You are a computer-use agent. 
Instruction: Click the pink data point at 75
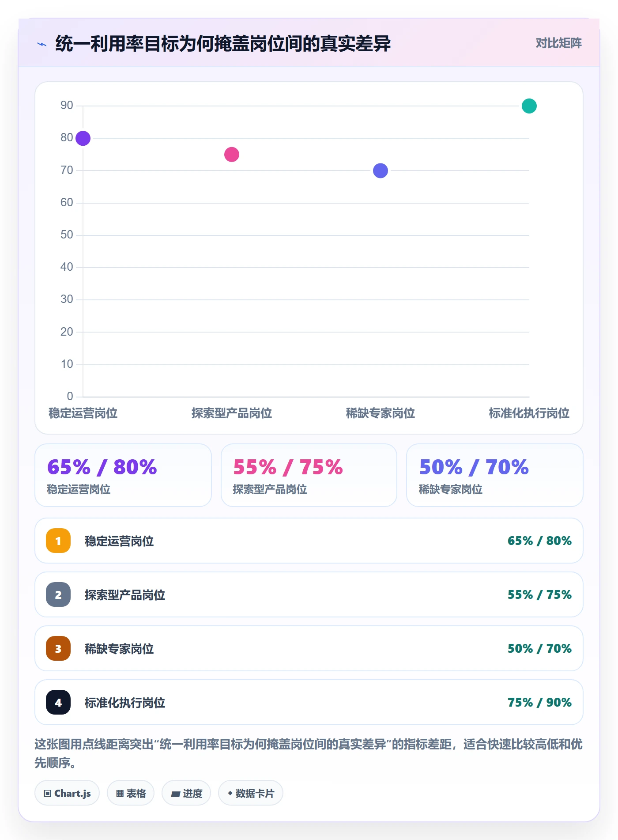[x=232, y=155]
